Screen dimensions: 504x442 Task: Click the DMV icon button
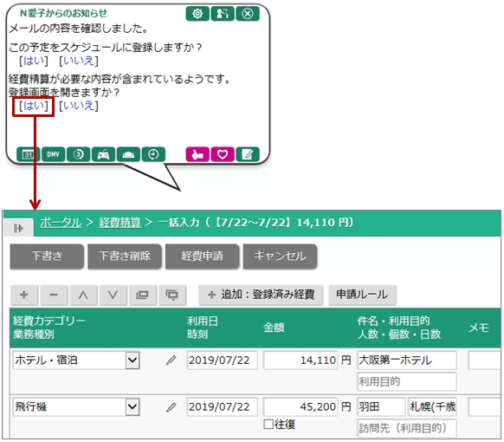click(x=54, y=154)
